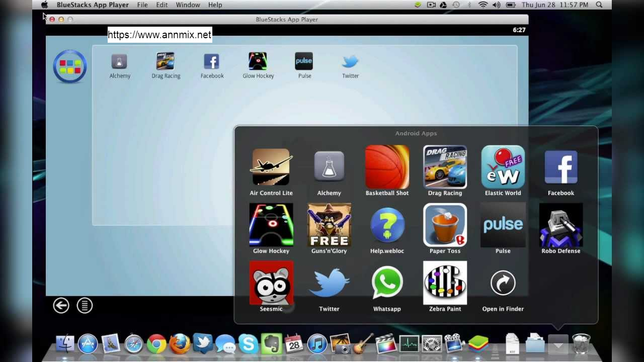Tap the BlueStacks menu button
Screen dimensions: 644x362
pos(85,305)
